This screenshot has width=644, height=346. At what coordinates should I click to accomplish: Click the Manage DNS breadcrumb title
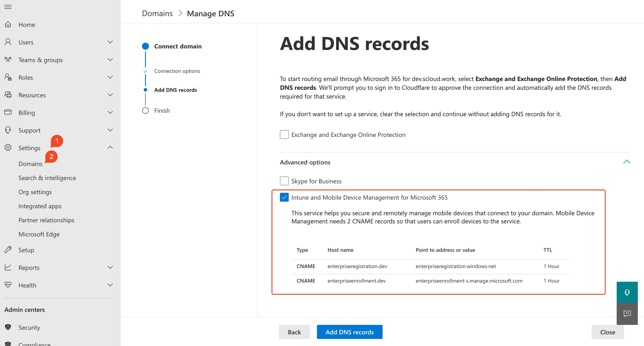pyautogui.click(x=210, y=13)
